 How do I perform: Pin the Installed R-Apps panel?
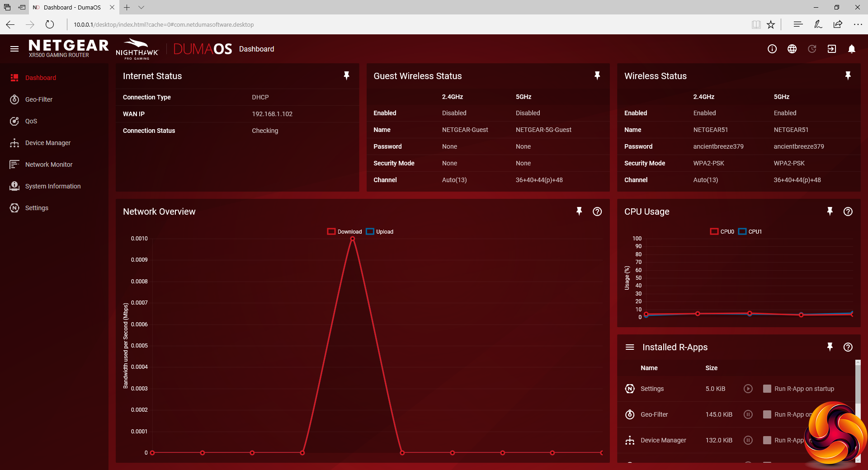(x=830, y=347)
